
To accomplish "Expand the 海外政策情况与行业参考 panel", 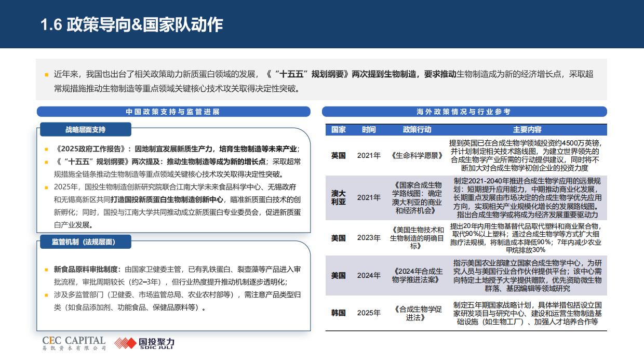I will click(464, 111).
